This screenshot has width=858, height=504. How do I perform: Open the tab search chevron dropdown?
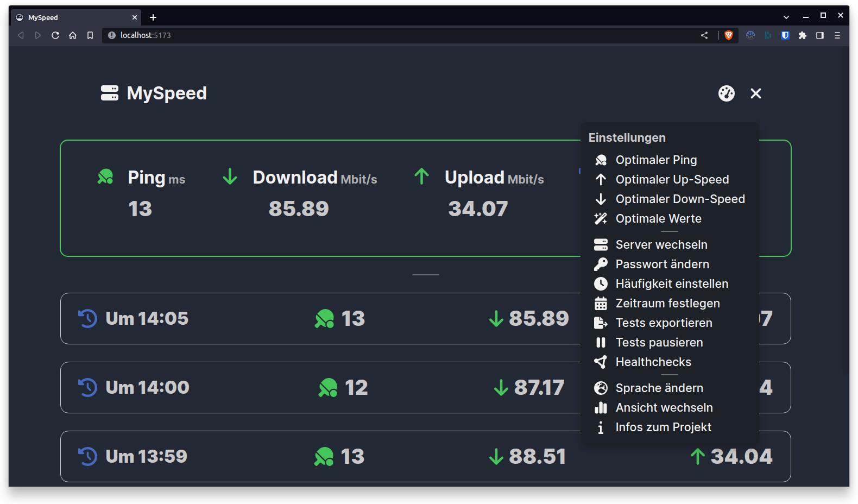(786, 17)
